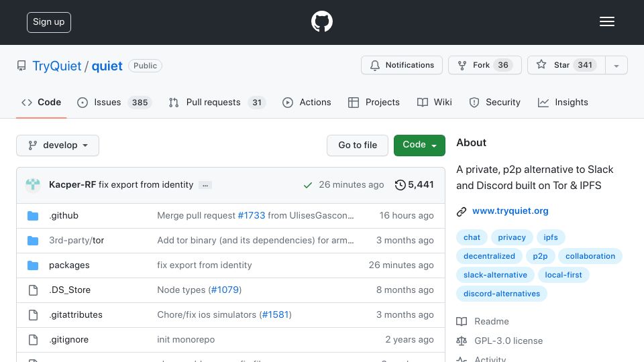Viewport: 644px width, 362px height.
Task: Click the 3rd-party/tor folder icon
Action: [33, 241]
